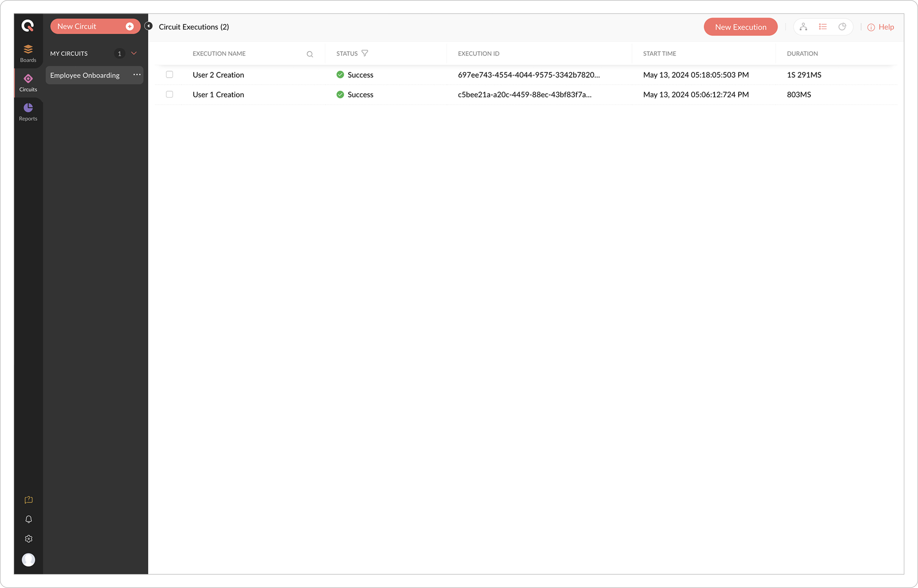Image resolution: width=918 pixels, height=588 pixels.
Task: Collapse the sidebar panel arrow
Action: 149,26
